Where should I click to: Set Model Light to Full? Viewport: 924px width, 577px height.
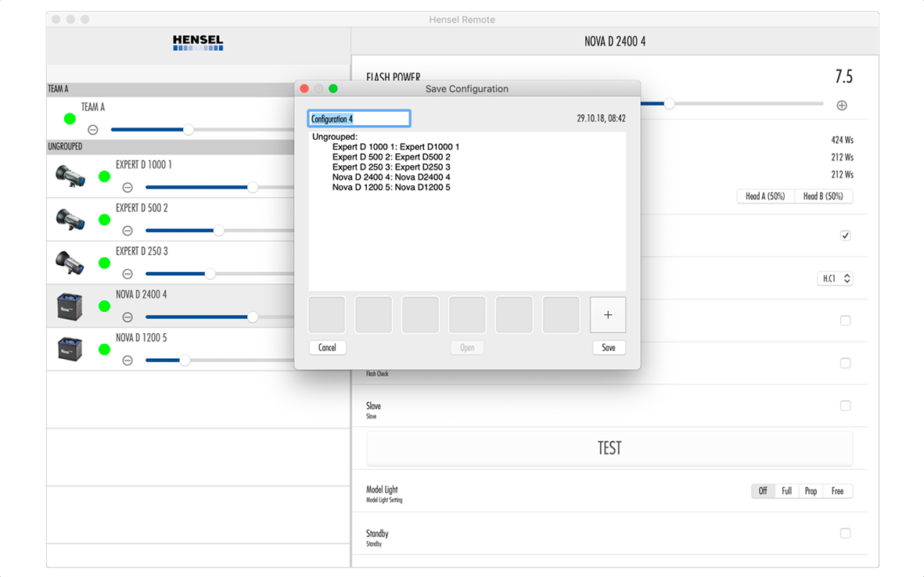(787, 491)
